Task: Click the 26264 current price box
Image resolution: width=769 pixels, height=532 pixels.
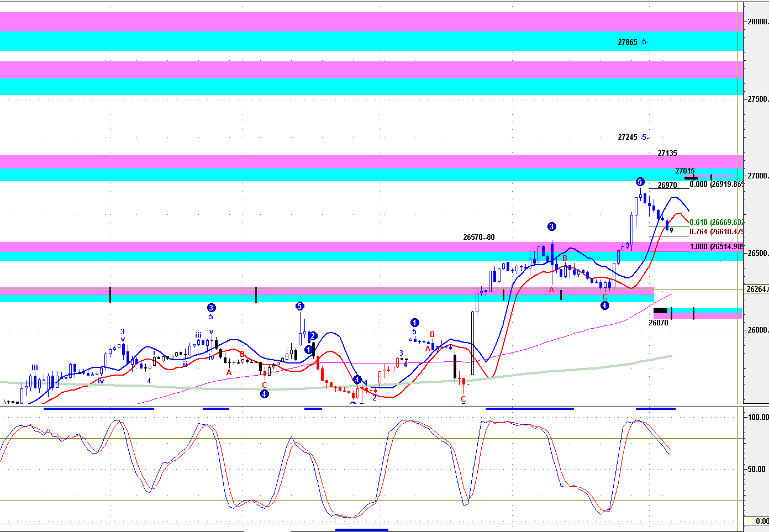Action: [x=757, y=289]
